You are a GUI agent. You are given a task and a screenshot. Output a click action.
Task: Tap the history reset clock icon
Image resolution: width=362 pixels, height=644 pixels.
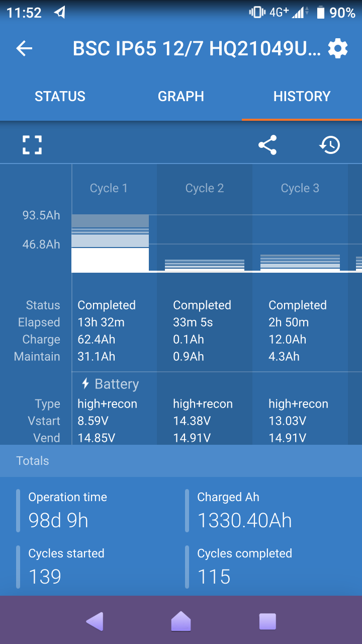coord(330,145)
